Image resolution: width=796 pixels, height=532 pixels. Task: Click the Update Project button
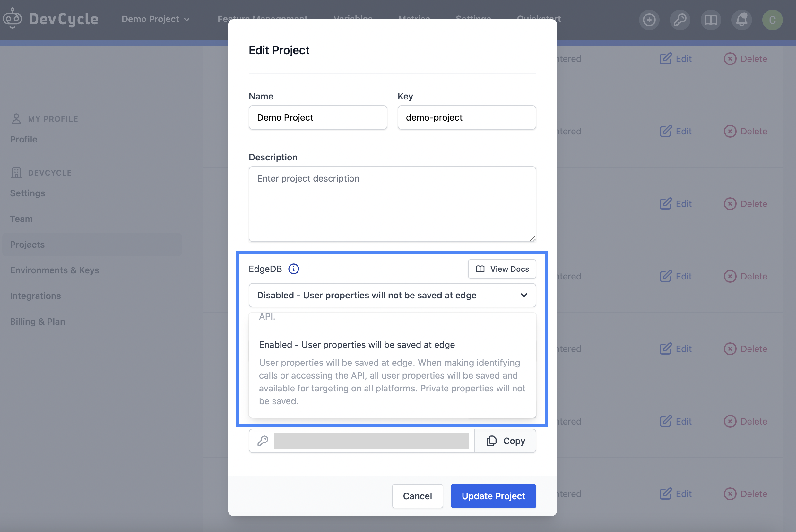493,496
